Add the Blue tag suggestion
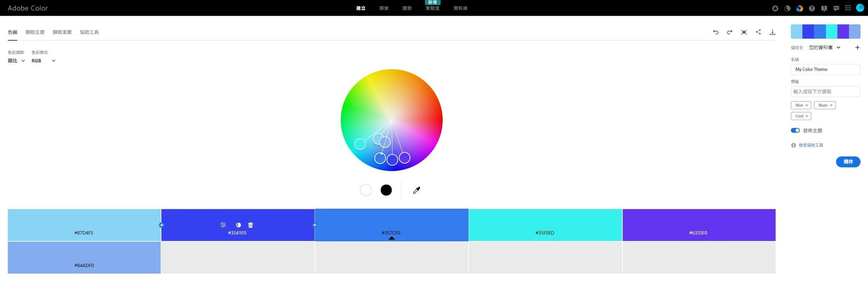Image resolution: width=868 pixels, height=281 pixels. pos(801,105)
